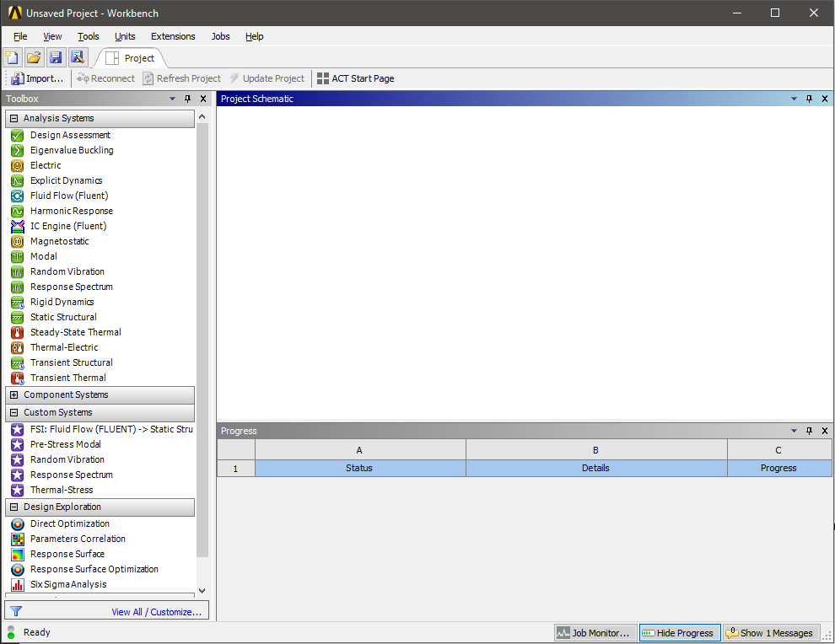
Task: Pin the Progress panel
Action: 810,431
